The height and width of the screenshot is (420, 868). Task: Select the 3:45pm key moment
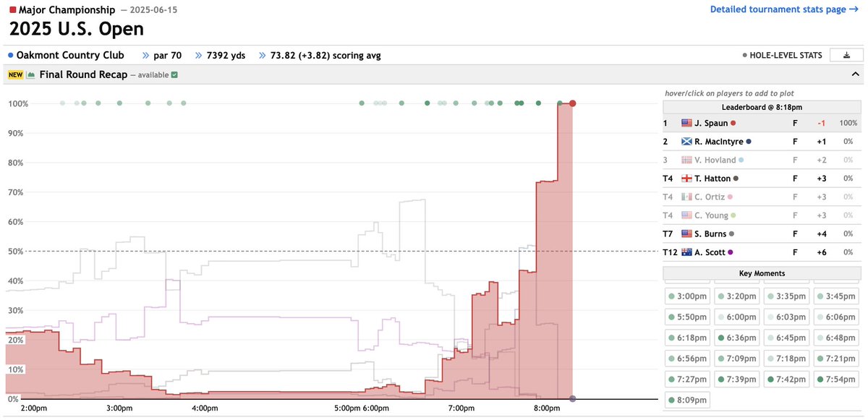point(837,296)
